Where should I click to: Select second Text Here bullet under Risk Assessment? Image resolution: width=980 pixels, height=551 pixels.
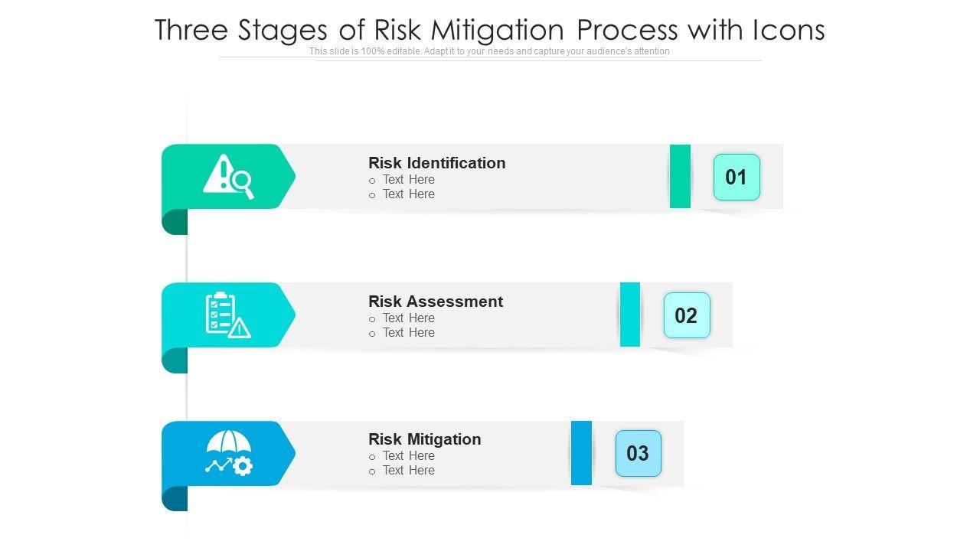[408, 333]
